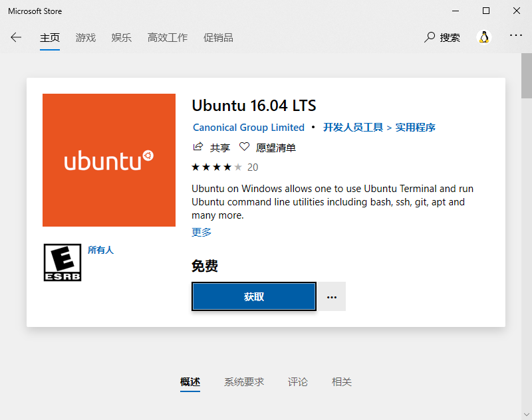Click the ESRB Everyone rating badge
Viewport: 532px width, 420px height.
[63, 262]
